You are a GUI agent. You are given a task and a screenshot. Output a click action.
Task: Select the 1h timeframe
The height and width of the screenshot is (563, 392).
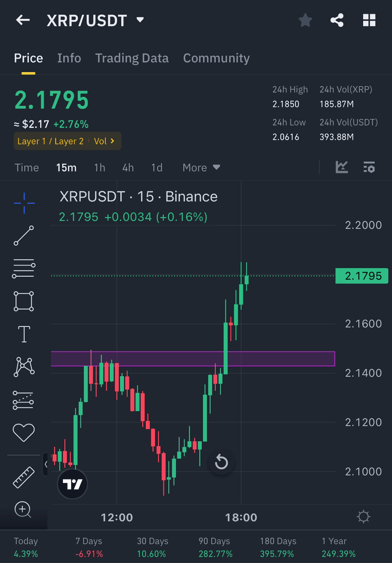[99, 168]
